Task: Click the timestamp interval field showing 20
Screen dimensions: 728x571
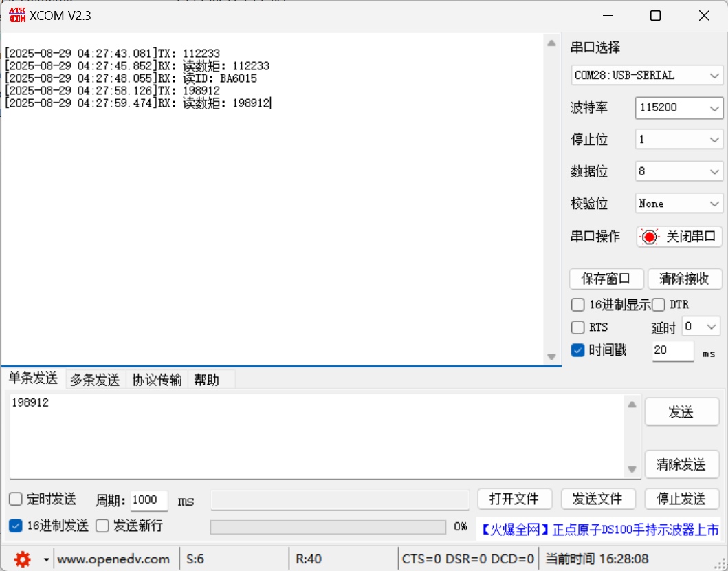Action: (x=673, y=351)
